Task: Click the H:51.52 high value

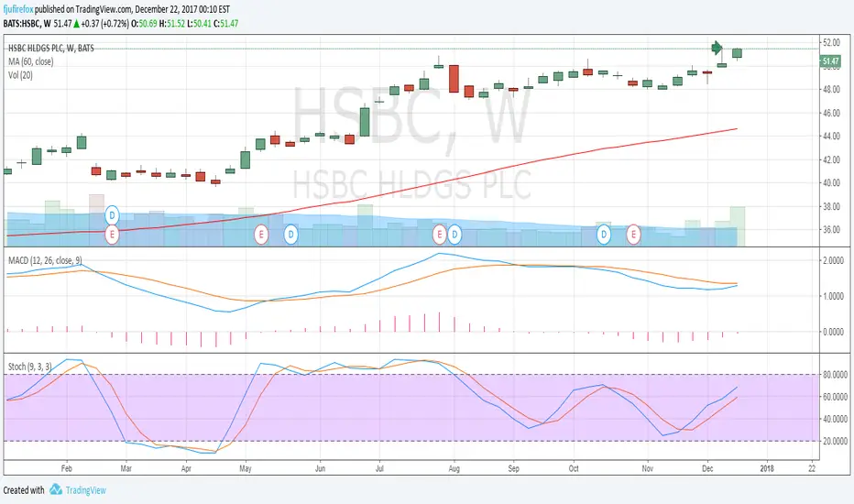Action: click(172, 24)
